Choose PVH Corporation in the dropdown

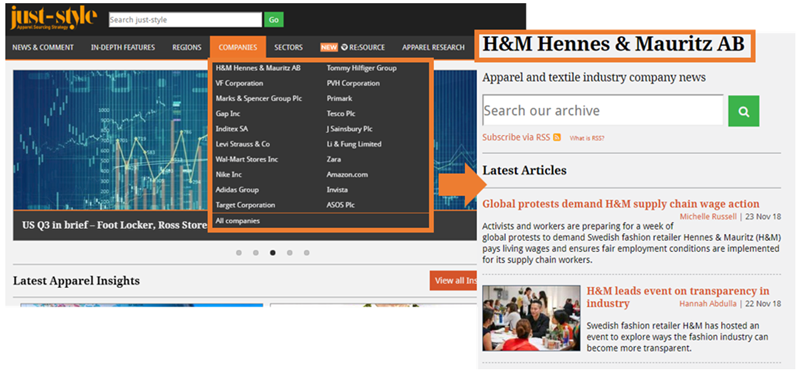pos(353,83)
